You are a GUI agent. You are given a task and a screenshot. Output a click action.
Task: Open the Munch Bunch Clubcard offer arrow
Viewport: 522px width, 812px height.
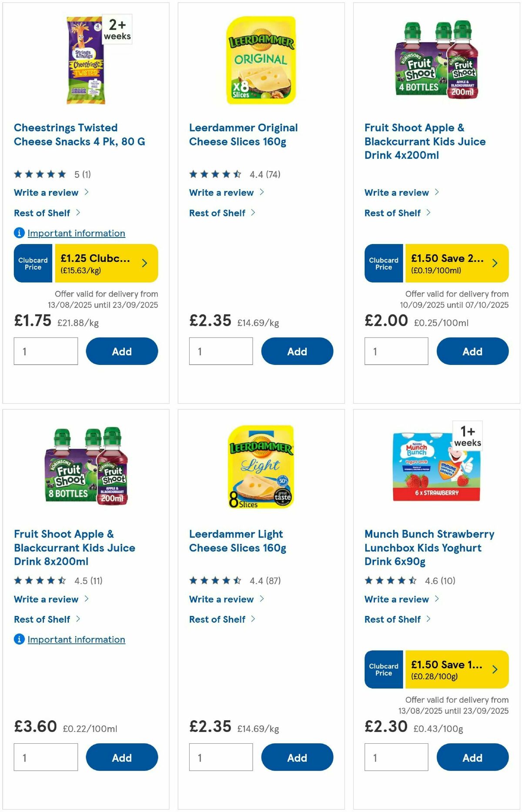[x=495, y=670]
